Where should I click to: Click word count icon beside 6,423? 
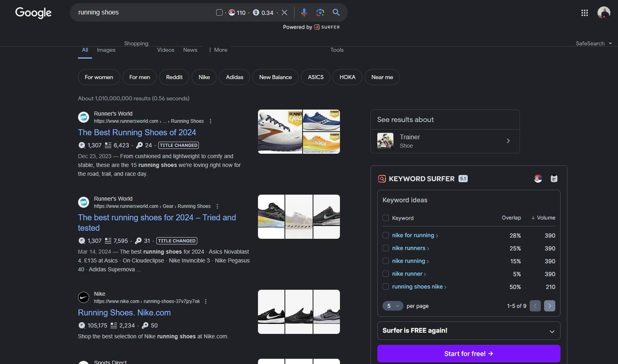[x=108, y=145]
